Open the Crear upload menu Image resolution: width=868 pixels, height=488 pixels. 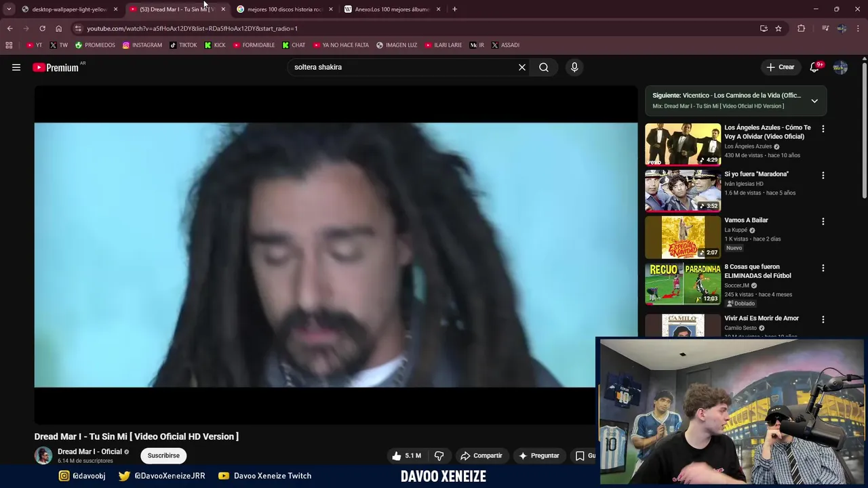(780, 67)
